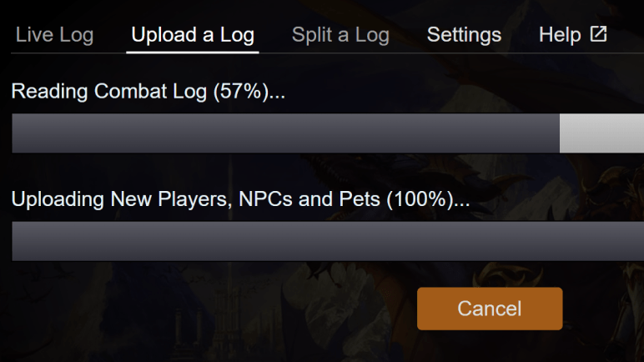Switch to the Live Log tab

[54, 35]
